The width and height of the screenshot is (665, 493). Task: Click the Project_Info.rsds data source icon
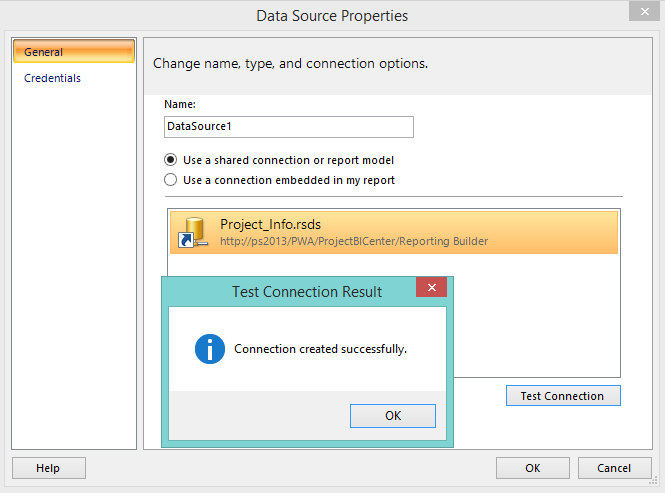tap(191, 231)
